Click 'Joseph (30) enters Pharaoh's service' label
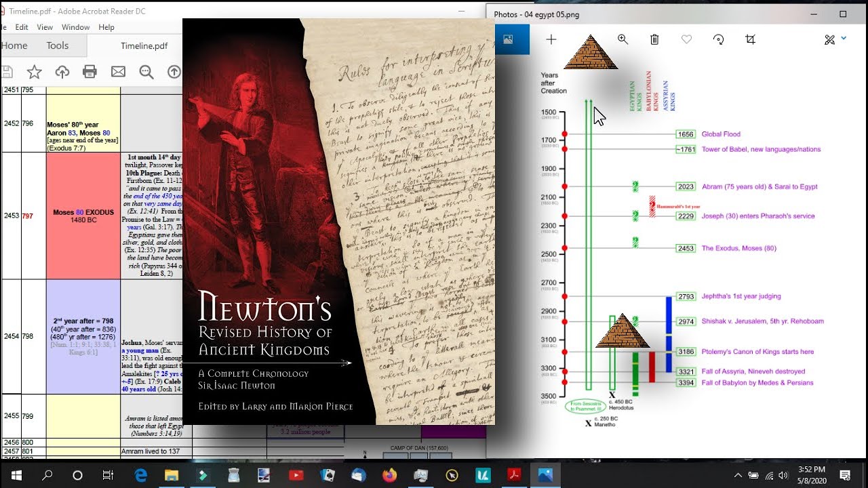This screenshot has height=488, width=868. pos(758,216)
